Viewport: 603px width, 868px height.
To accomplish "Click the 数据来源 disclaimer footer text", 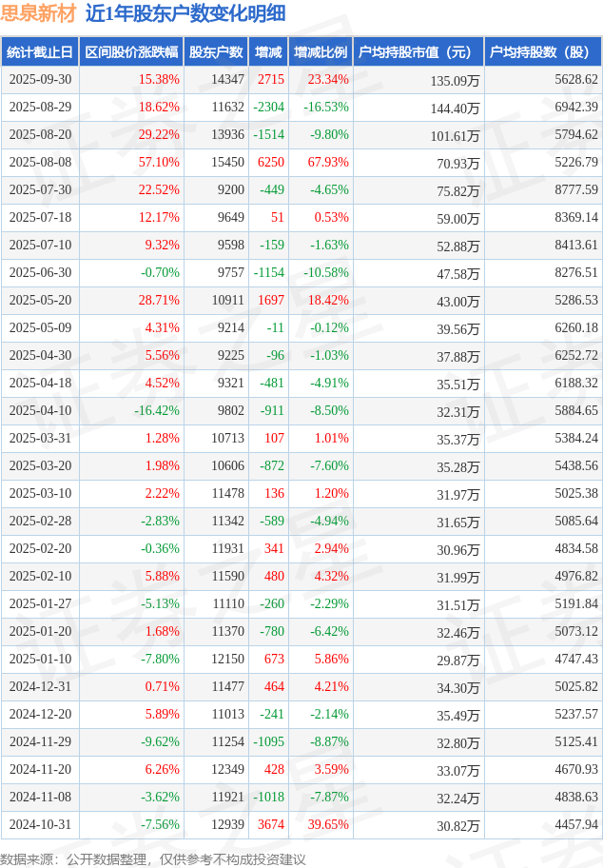I will [x=153, y=858].
